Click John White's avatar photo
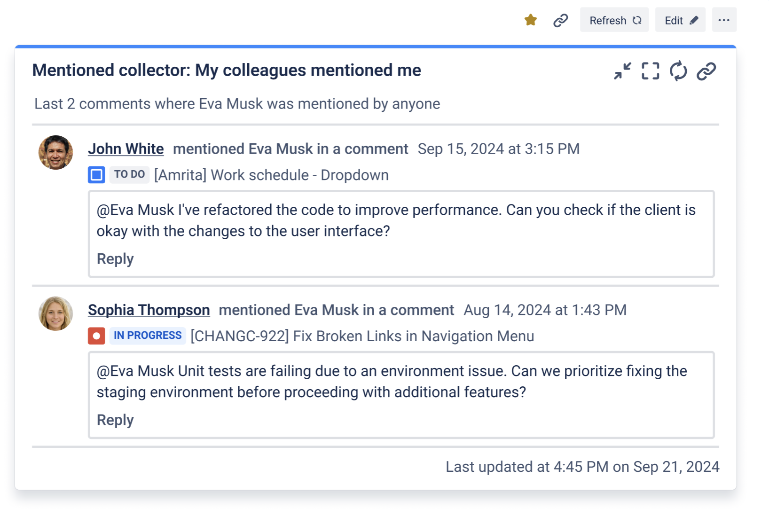 [x=55, y=153]
